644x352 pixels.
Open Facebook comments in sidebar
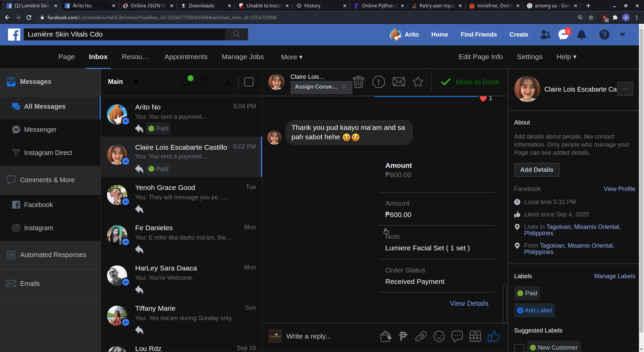click(x=50, y=205)
